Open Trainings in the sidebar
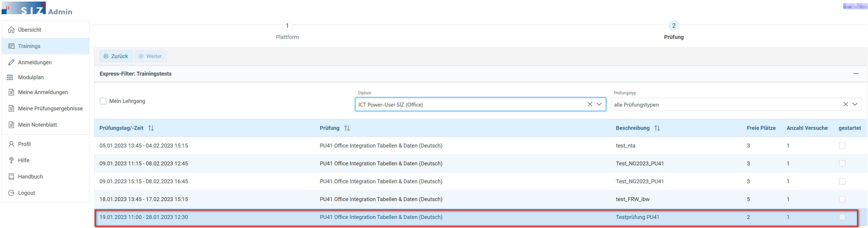This screenshot has height=228, width=868. click(46, 46)
